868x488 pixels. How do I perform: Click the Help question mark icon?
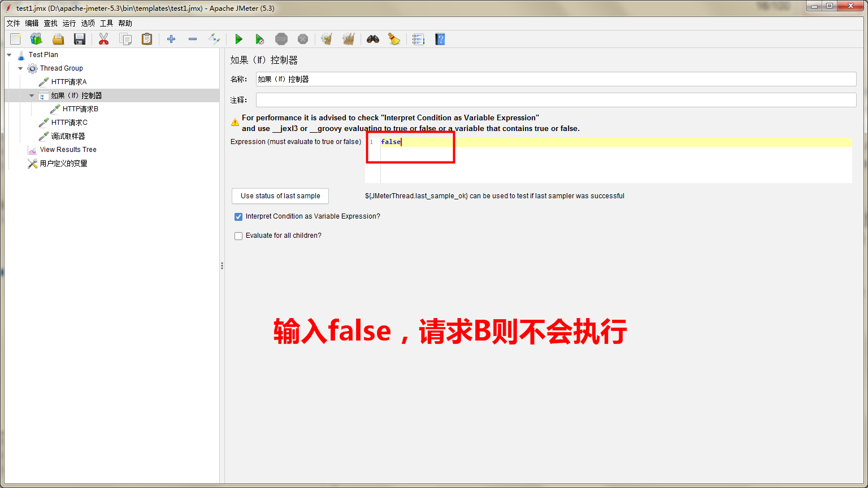tap(440, 39)
